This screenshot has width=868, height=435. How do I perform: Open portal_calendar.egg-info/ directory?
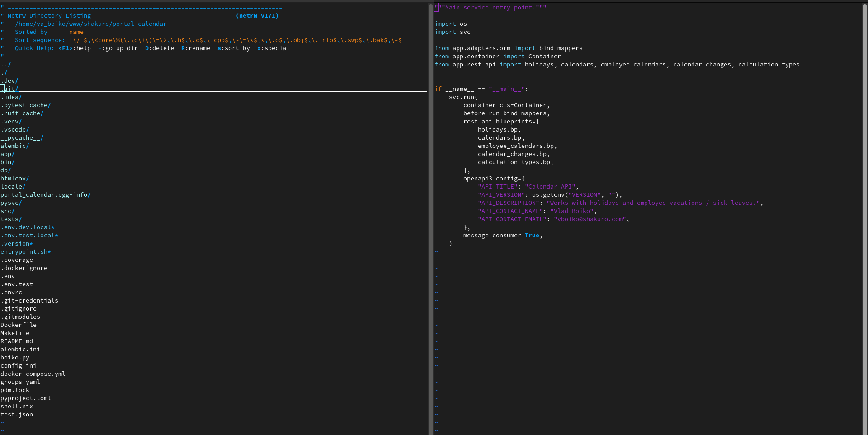(46, 195)
